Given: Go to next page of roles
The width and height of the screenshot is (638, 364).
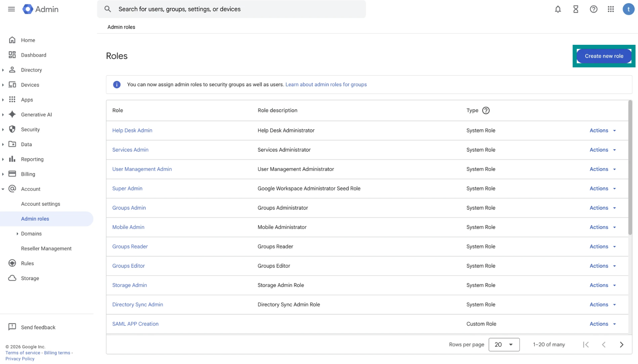Looking at the screenshot, I should [621, 345].
